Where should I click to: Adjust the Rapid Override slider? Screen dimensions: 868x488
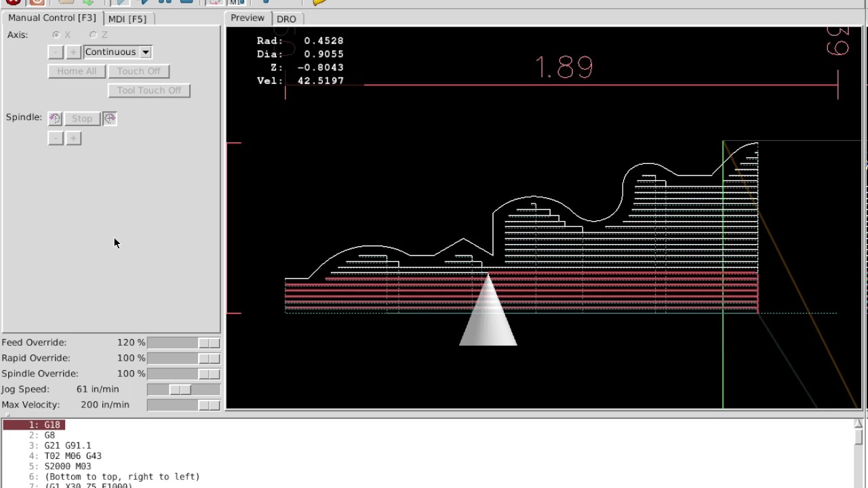tap(184, 359)
